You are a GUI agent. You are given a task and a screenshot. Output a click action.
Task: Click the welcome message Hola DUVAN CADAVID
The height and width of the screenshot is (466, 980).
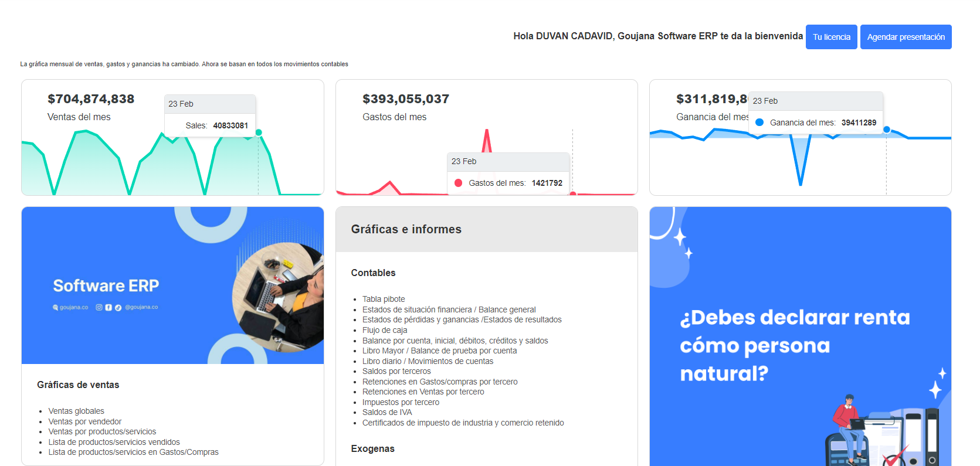(x=658, y=36)
